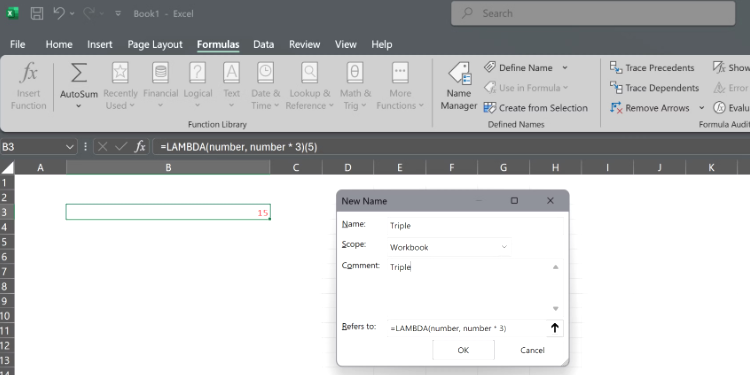
Task: Click Use in Formula
Action: [x=526, y=88]
